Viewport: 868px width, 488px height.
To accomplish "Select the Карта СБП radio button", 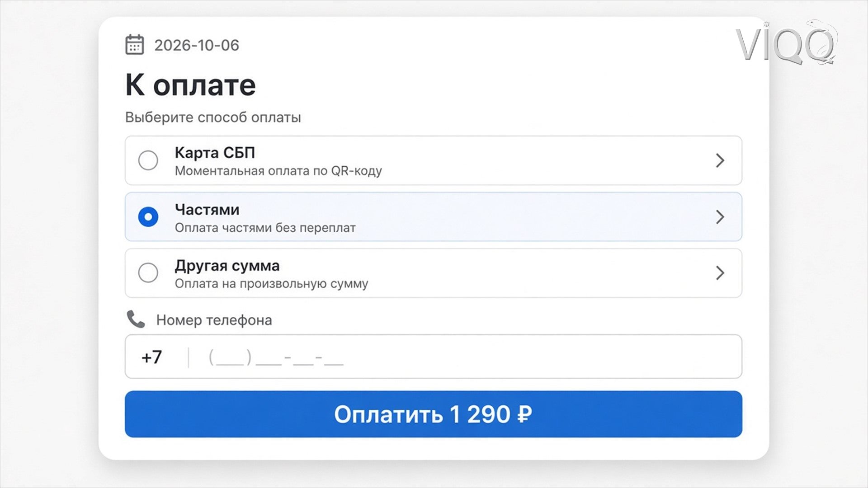I will click(x=148, y=160).
